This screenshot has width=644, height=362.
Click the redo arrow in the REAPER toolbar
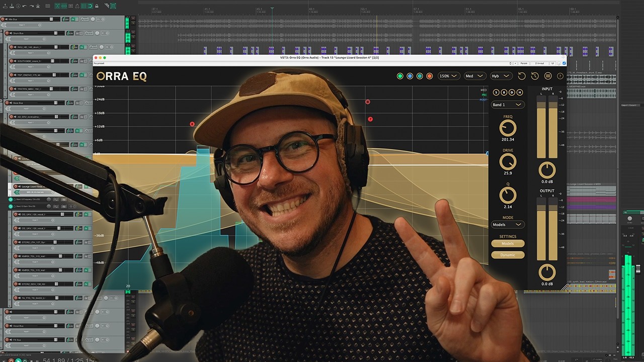point(31,6)
